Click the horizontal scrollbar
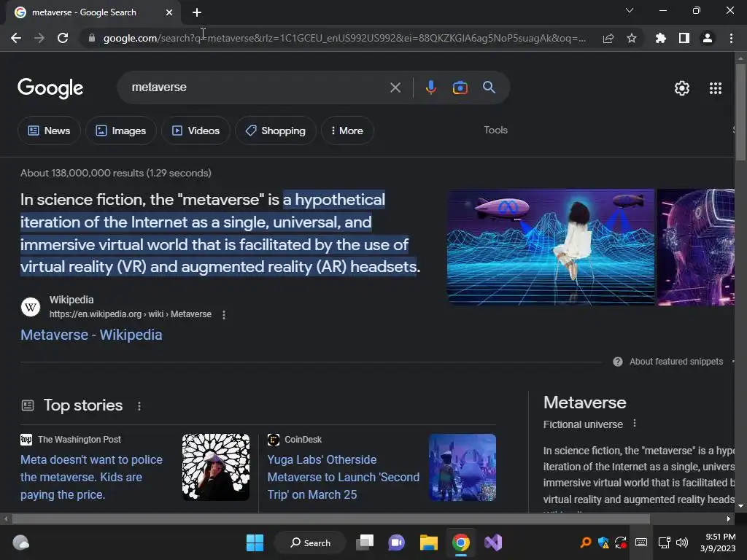 (330, 518)
